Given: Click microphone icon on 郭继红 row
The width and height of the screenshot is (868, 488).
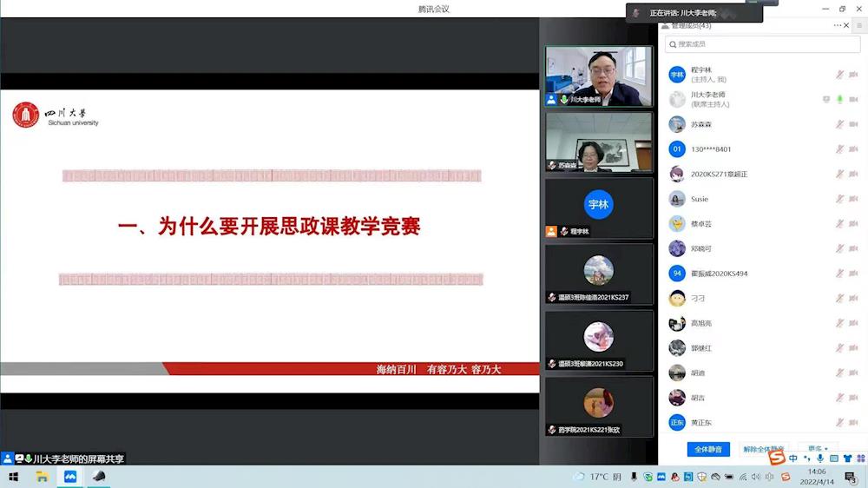Looking at the screenshot, I should 839,348.
